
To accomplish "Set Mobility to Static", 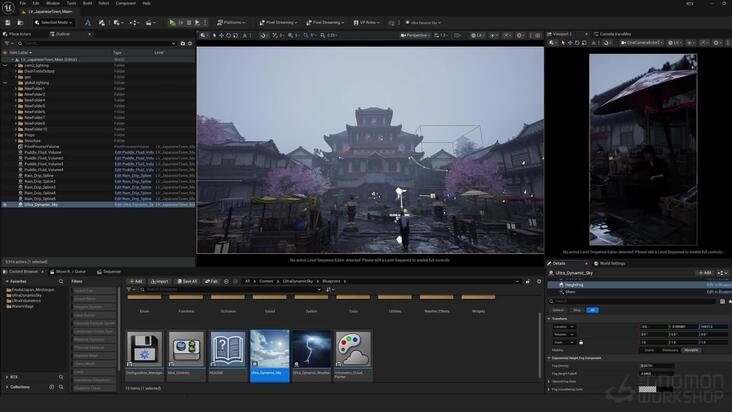I will (649, 350).
